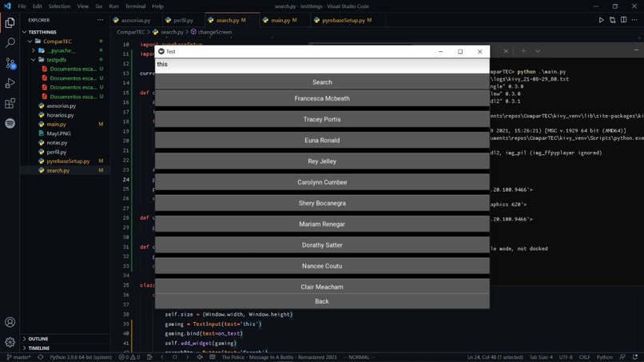Viewport: 644px width, 362px height.
Task: Open May1.PNG in the Explorer
Action: [x=58, y=133]
